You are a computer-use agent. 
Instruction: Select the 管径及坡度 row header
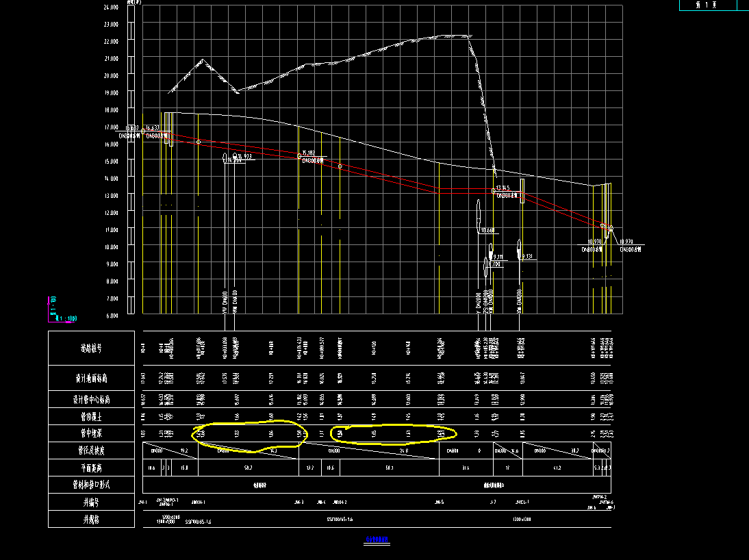pos(91,450)
